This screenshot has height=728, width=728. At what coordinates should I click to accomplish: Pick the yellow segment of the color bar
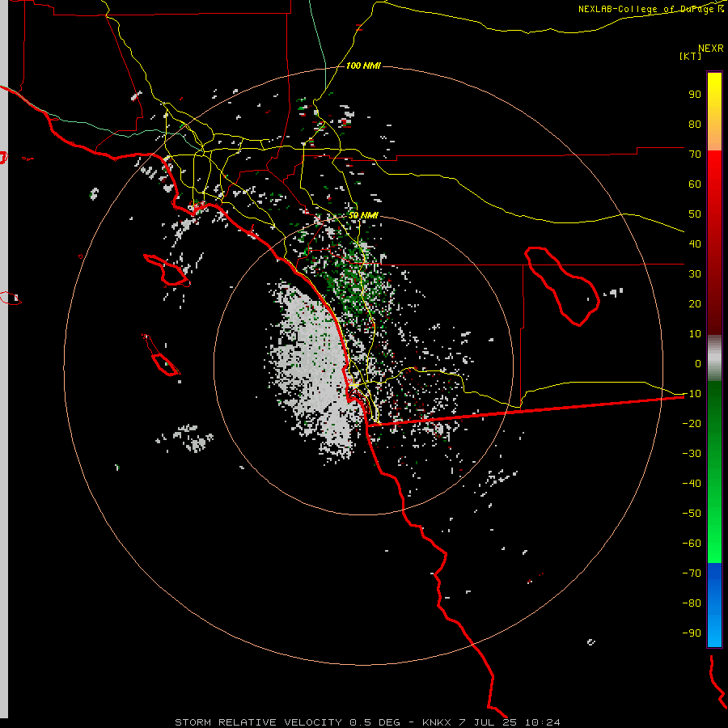[714, 112]
